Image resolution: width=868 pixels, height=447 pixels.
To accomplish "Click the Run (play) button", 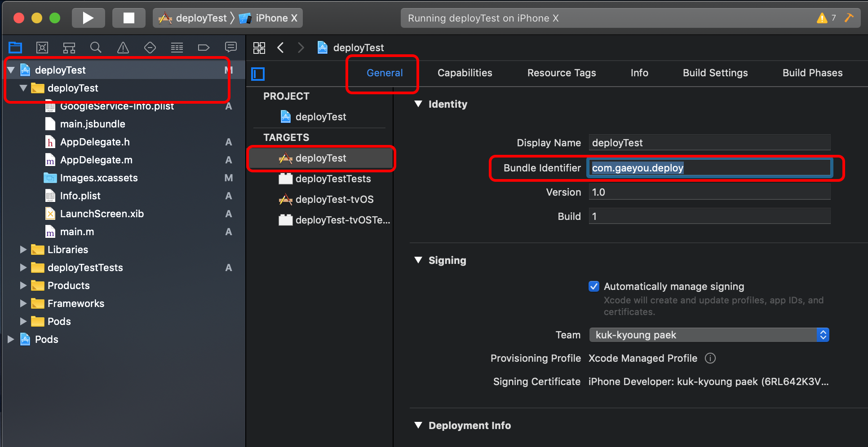I will (x=88, y=18).
